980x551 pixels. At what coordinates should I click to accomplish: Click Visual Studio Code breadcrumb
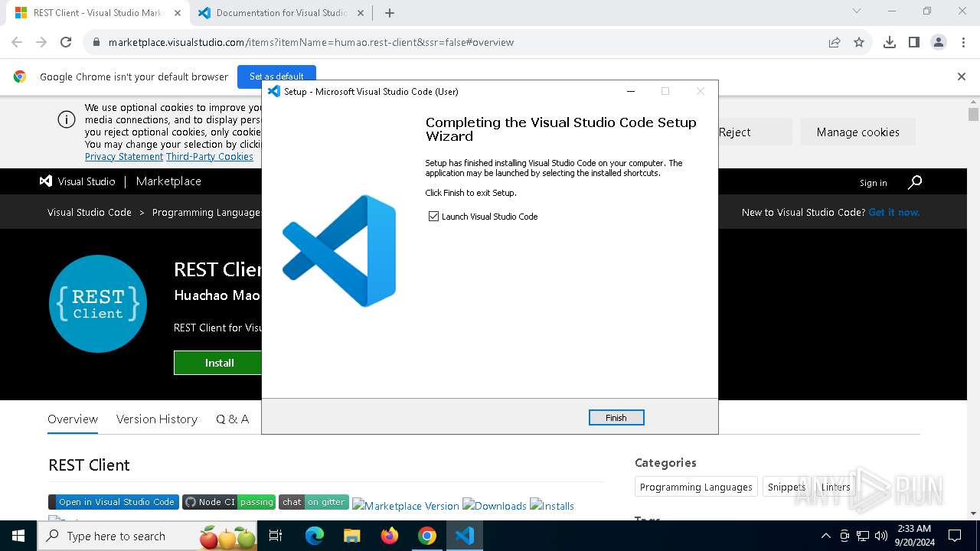click(x=90, y=212)
